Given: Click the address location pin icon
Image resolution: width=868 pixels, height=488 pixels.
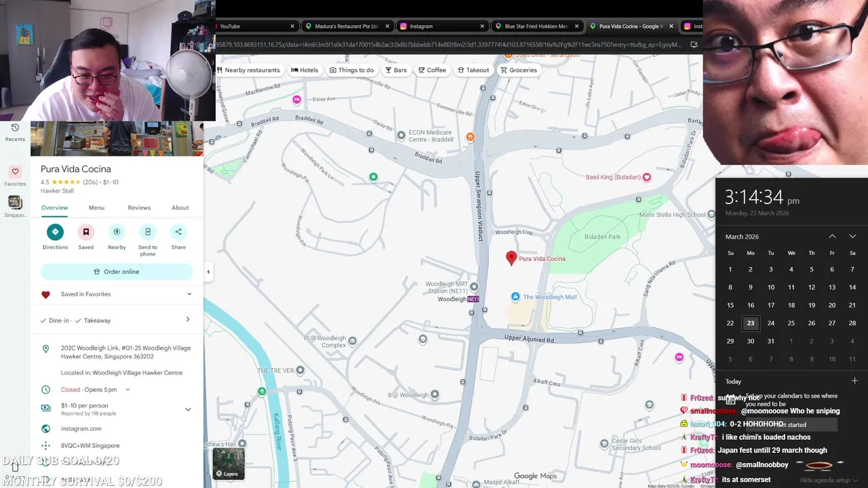Looking at the screenshot, I should tap(45, 349).
